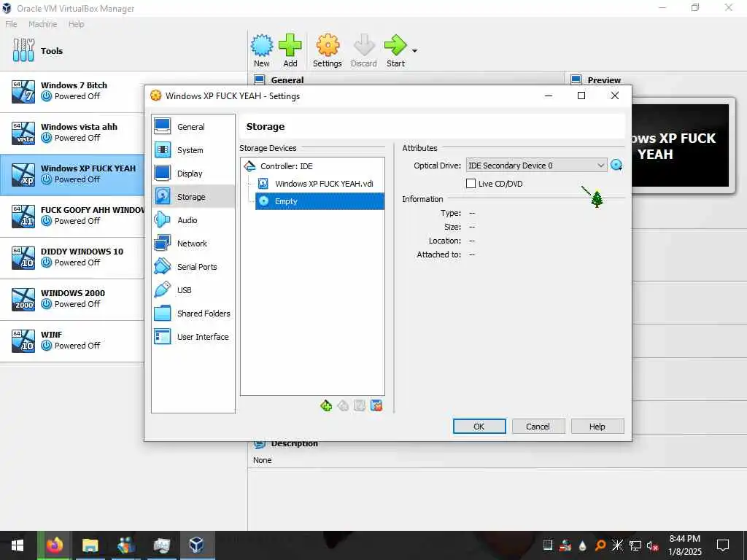
Task: Click the General section header in manager
Action: pyautogui.click(x=287, y=80)
